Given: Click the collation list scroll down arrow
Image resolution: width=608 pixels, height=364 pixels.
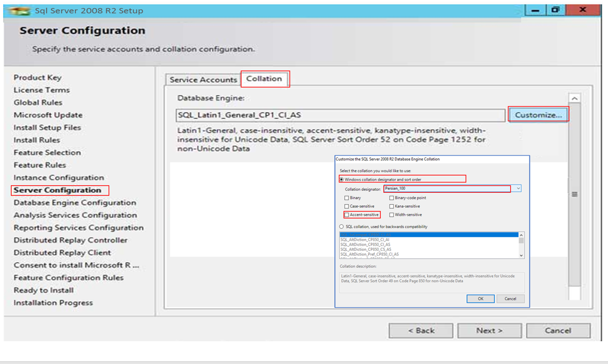Looking at the screenshot, I should 521,255.
